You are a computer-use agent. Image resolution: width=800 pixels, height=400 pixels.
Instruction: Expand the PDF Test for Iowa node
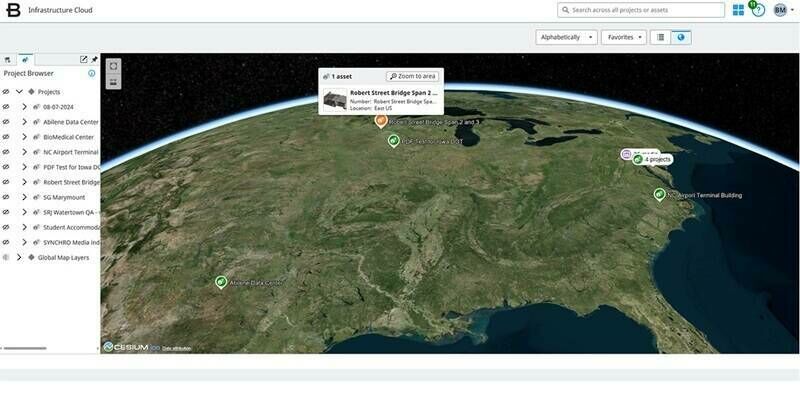pyautogui.click(x=24, y=167)
